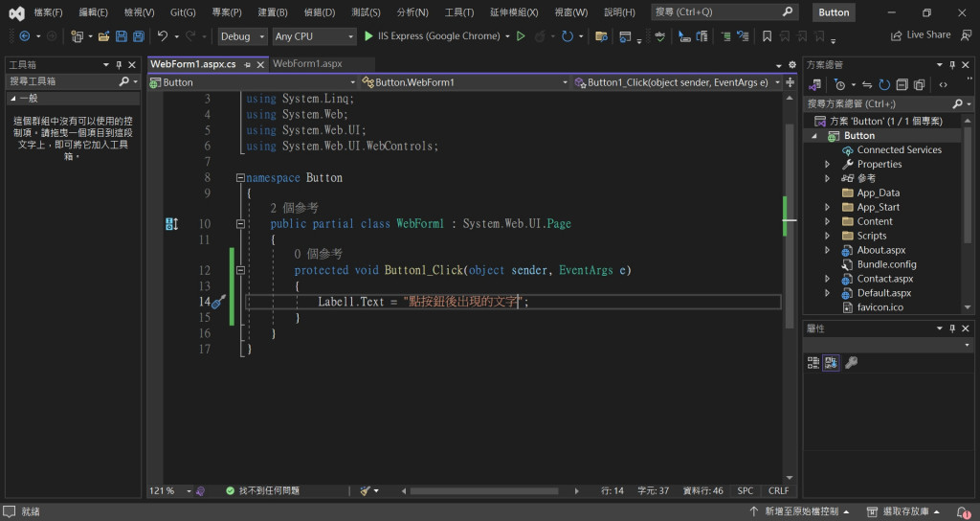The height and width of the screenshot is (521, 980).
Task: Click the screwdriver quick actions icon on line 14
Action: click(217, 302)
